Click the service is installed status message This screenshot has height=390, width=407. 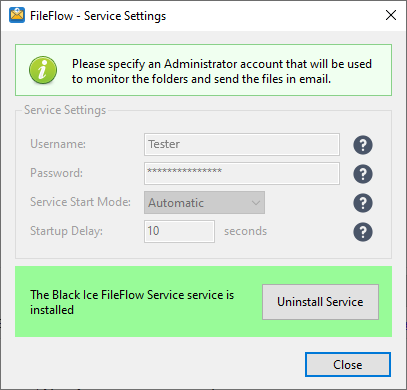coord(132,302)
